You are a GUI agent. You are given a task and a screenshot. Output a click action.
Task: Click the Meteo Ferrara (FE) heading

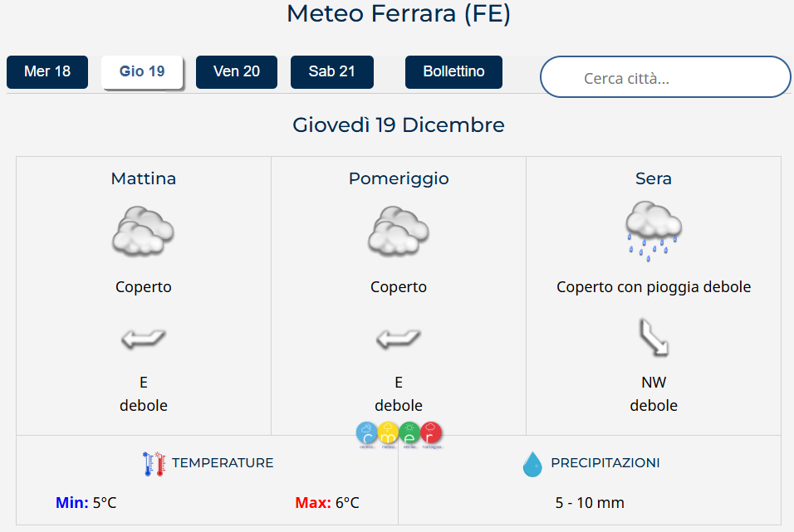point(398,14)
